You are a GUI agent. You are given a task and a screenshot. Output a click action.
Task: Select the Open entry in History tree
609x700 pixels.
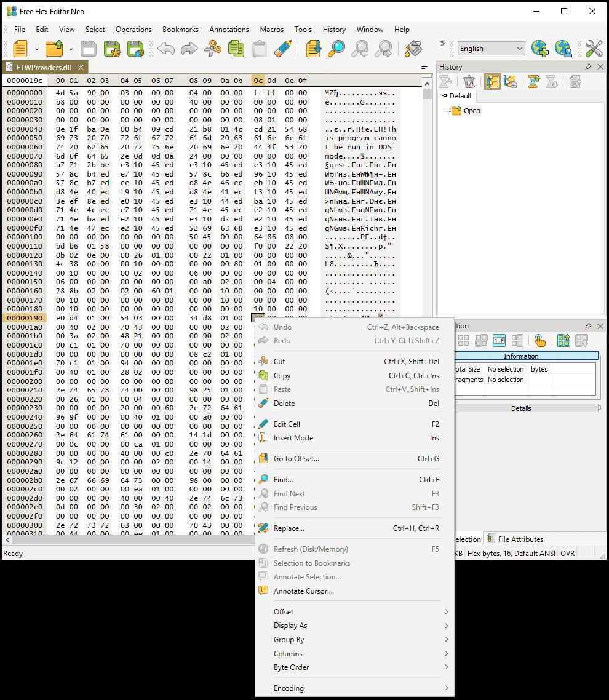[x=471, y=111]
